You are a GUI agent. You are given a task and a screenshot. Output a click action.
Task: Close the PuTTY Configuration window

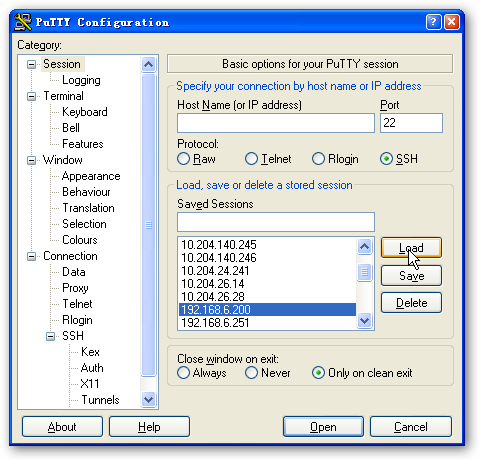pyautogui.click(x=452, y=22)
